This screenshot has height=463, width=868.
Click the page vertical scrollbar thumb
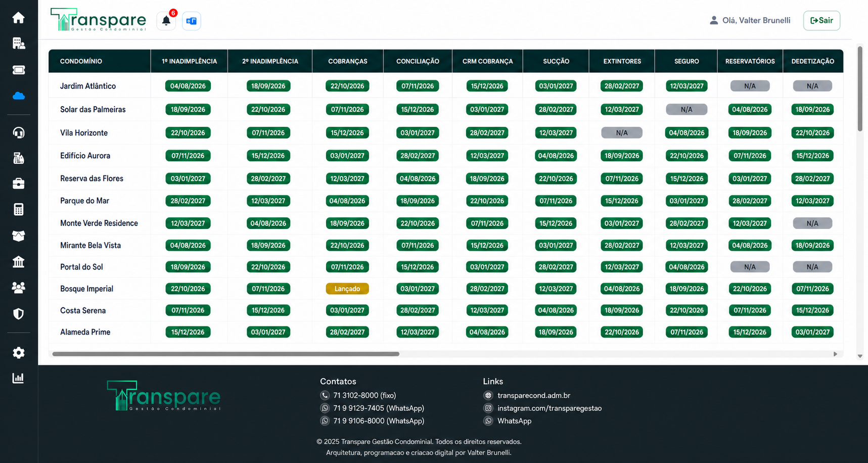(x=860, y=89)
